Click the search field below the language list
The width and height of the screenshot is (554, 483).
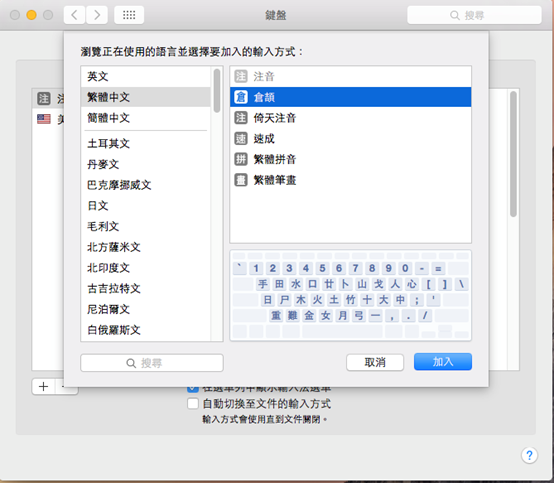click(152, 363)
